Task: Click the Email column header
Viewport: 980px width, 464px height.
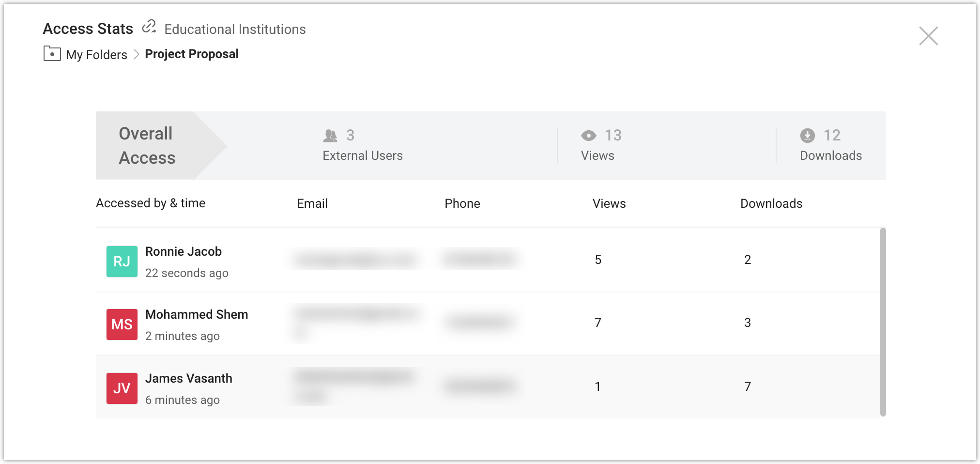Action: tap(312, 203)
